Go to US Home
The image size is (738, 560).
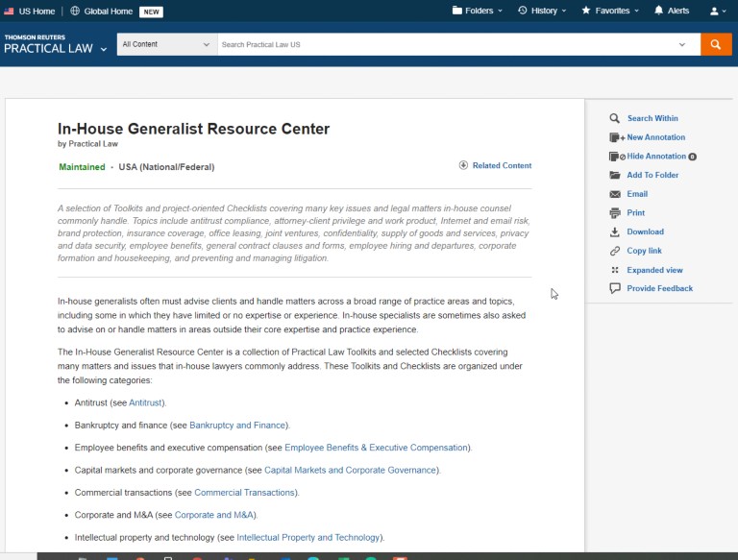pyautogui.click(x=37, y=12)
